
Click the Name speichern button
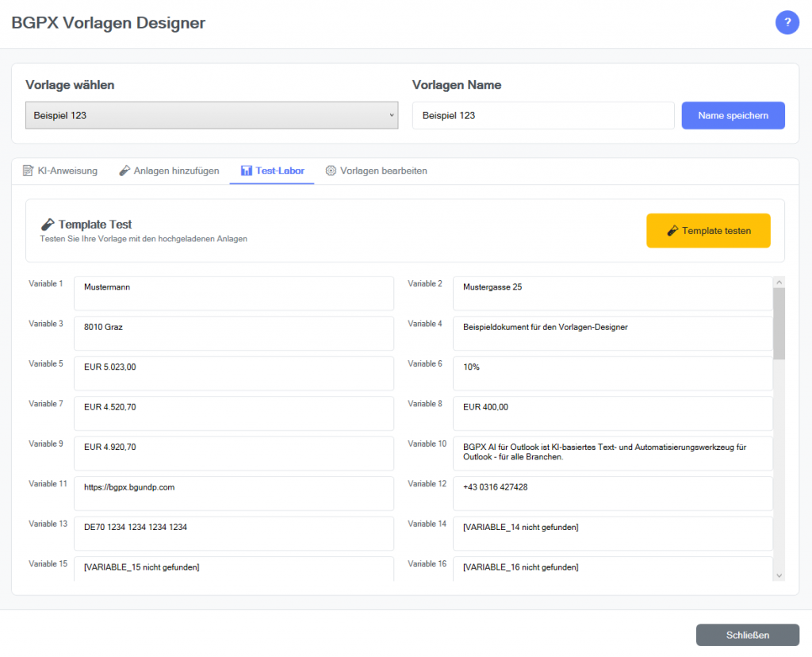pyautogui.click(x=733, y=115)
